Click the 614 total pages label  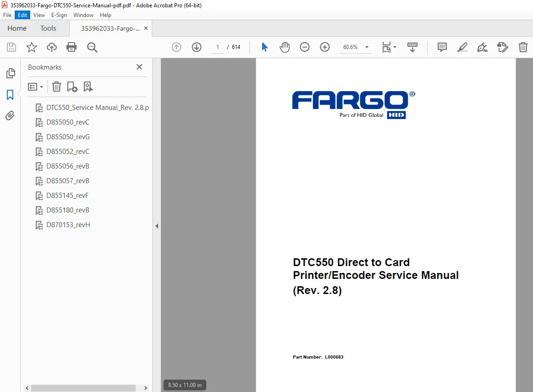[236, 47]
